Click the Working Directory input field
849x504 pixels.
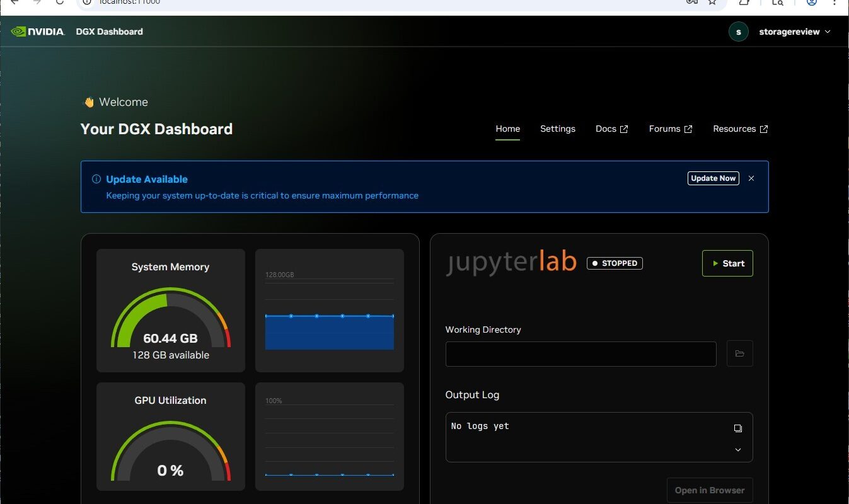[580, 354]
